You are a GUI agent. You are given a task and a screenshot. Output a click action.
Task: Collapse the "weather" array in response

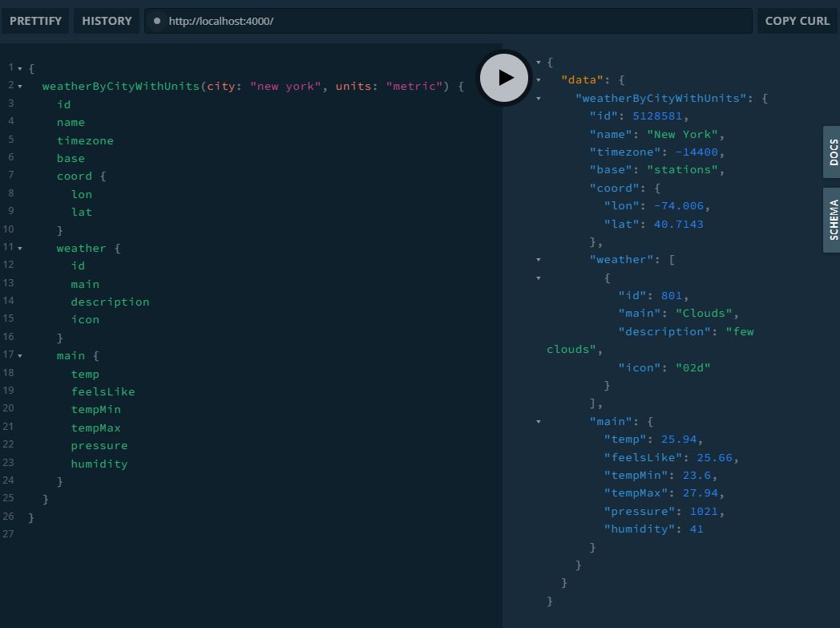pos(539,260)
